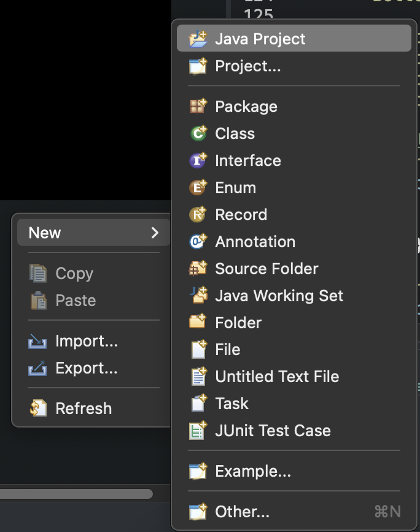
Task: Select the Record menu item
Action: tap(294, 214)
